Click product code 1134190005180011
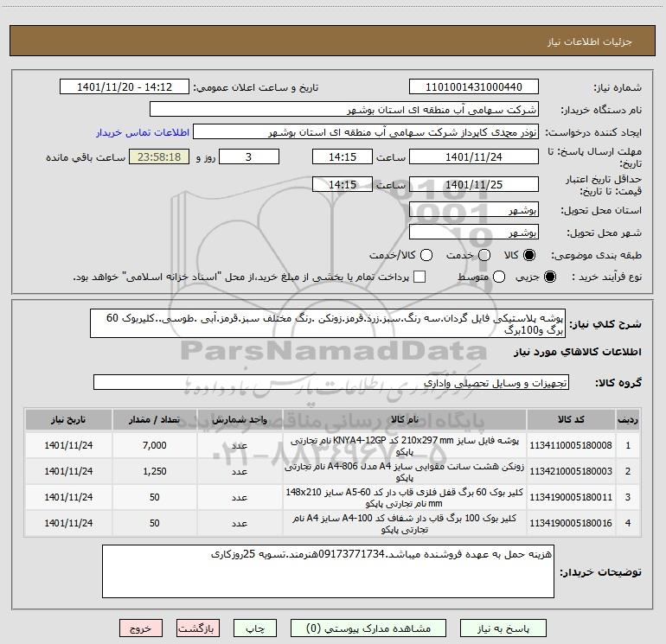Viewport: 666px width, 644px height. (x=571, y=497)
